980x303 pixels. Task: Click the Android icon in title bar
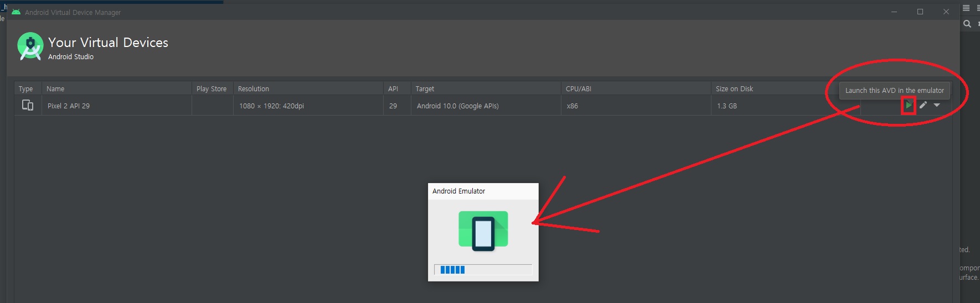(16, 12)
